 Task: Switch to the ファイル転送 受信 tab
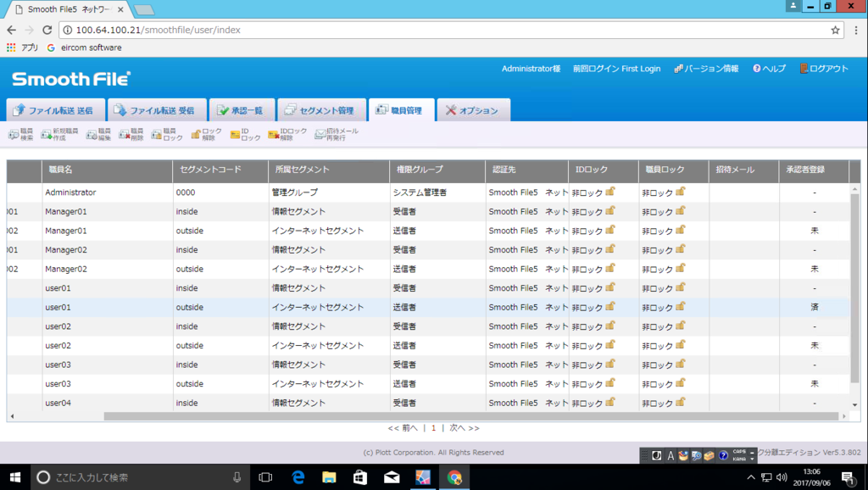(157, 110)
